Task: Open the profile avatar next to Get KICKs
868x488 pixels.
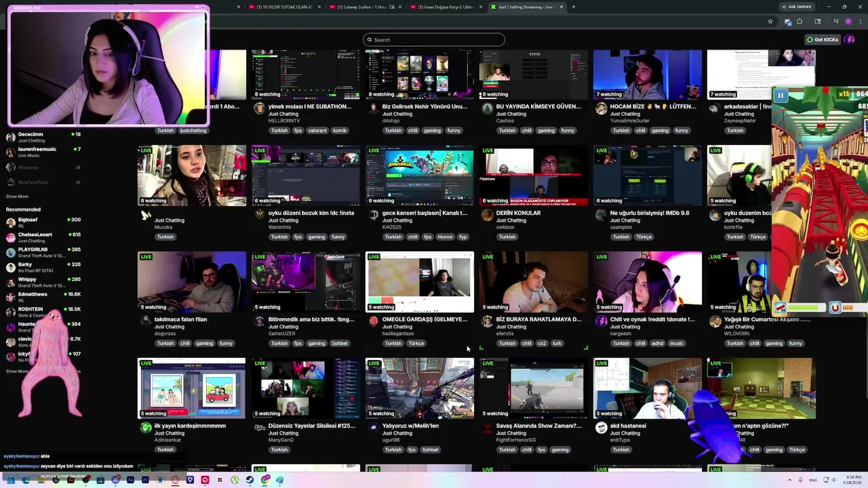Action: tap(849, 39)
